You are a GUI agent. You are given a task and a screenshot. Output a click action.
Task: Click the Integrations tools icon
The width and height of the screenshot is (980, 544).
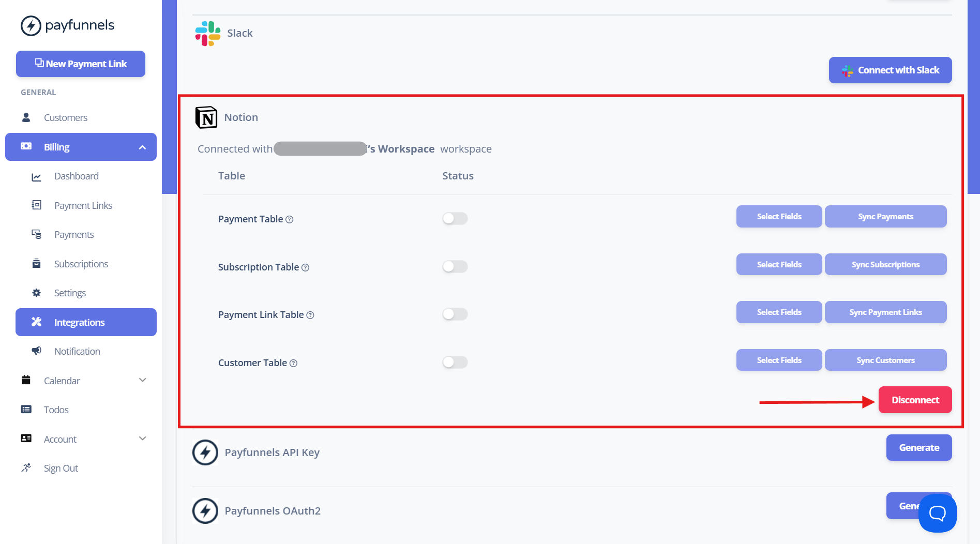(x=36, y=322)
